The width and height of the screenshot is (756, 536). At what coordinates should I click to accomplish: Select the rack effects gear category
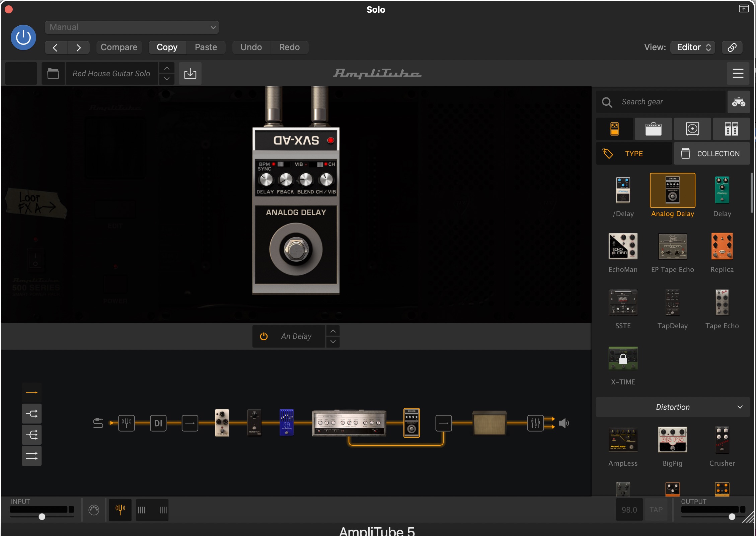(x=731, y=129)
